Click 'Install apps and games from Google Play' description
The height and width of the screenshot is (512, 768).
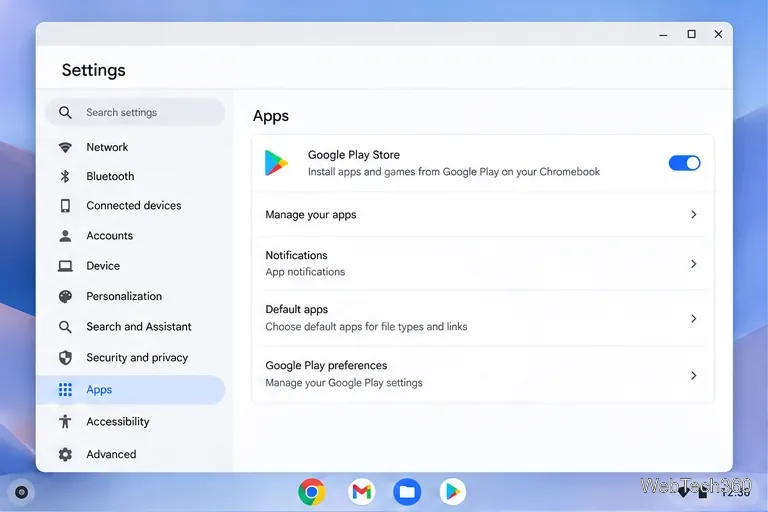click(454, 172)
